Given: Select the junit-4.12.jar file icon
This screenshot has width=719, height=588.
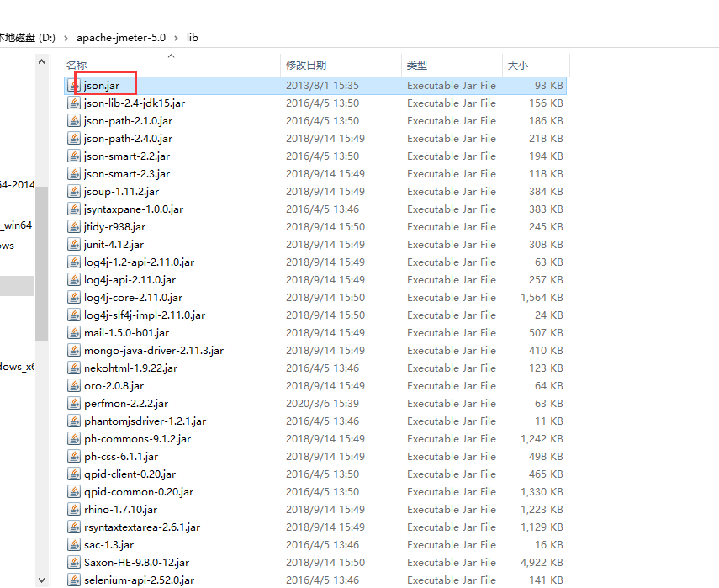Looking at the screenshot, I should pyautogui.click(x=74, y=244).
